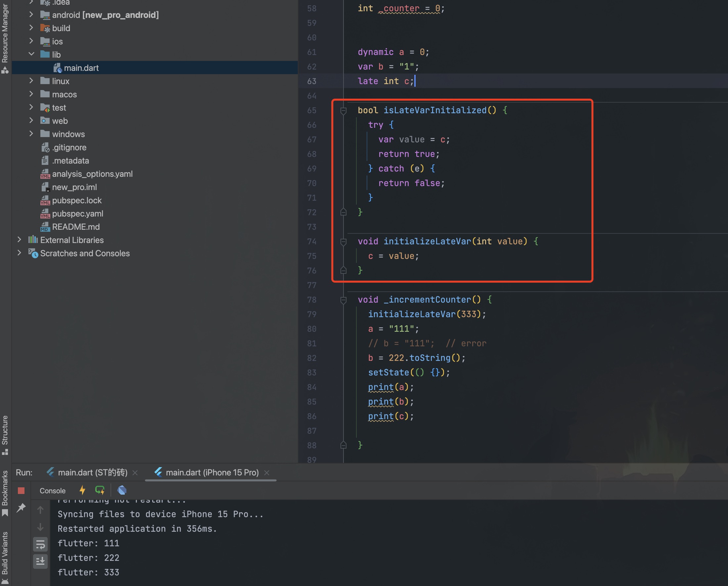Click line number 63 in gutter

click(312, 81)
